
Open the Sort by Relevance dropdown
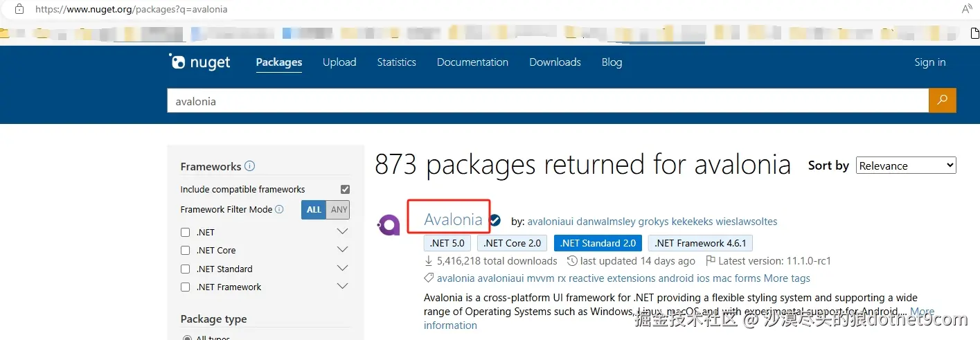click(x=906, y=165)
